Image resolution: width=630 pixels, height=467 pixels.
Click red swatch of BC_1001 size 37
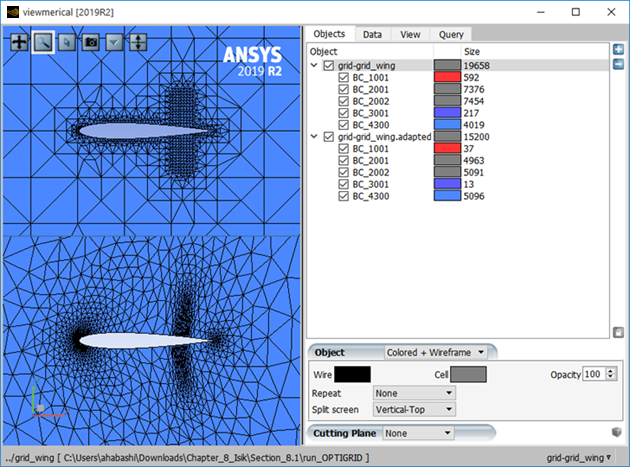pyautogui.click(x=447, y=148)
